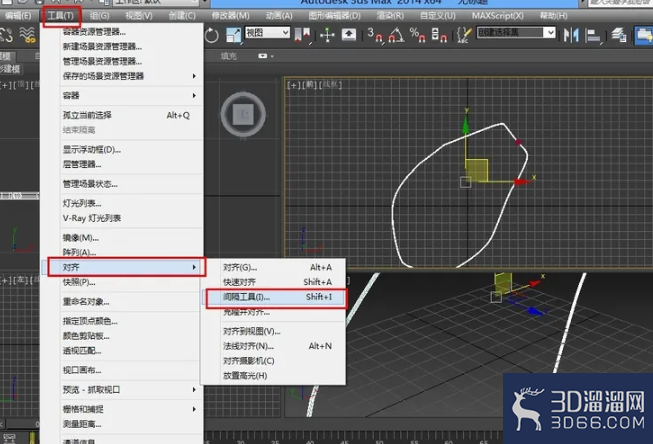Viewport: 653px width, 444px height.
Task: Click the Mirror tool icon
Action: coord(571,35)
